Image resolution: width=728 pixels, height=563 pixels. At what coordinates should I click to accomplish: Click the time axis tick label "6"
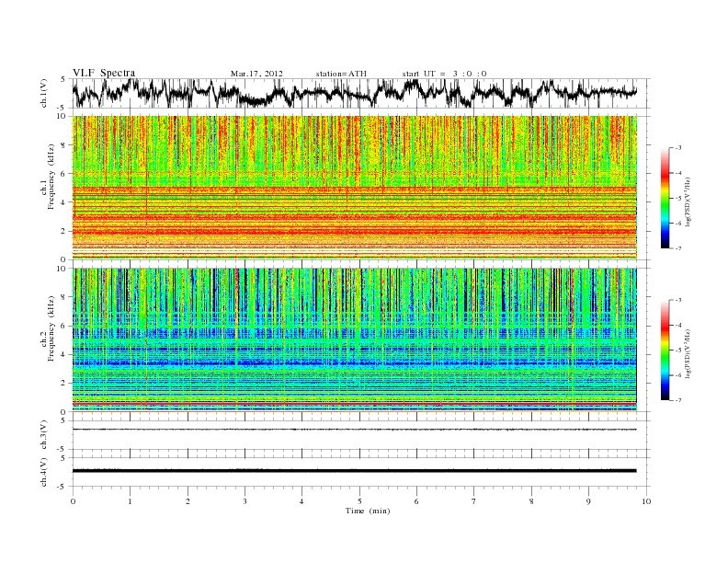416,501
